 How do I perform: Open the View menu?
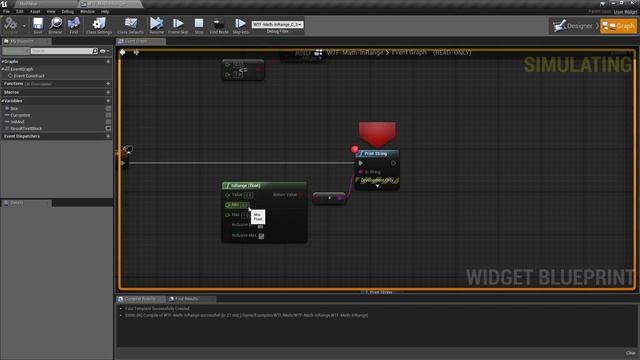pos(51,11)
